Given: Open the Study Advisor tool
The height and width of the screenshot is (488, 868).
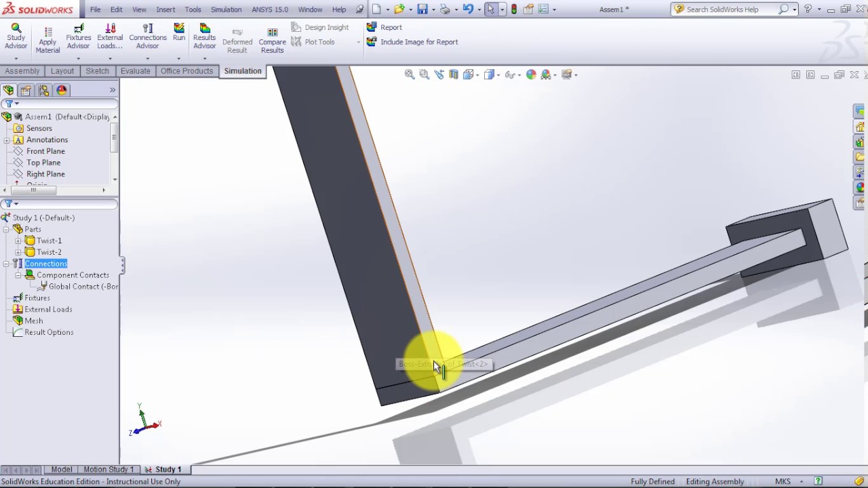Looking at the screenshot, I should pos(16,37).
